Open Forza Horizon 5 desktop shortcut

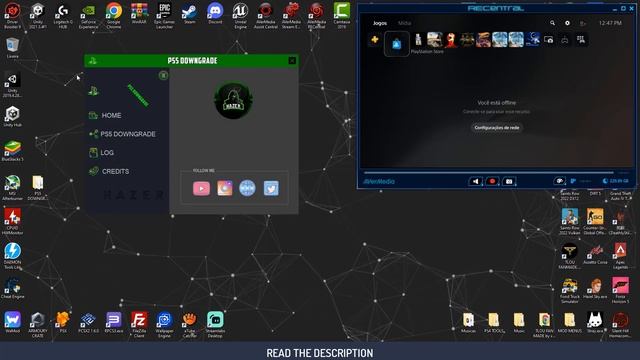(x=620, y=290)
